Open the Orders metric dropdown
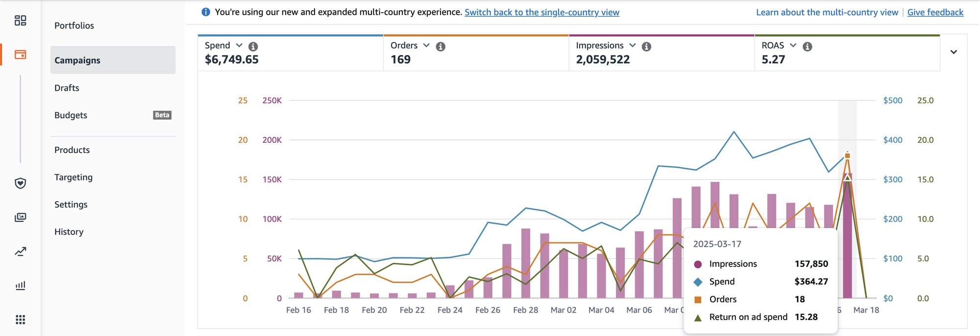Screen dimensions: 980x336 pos(426,45)
